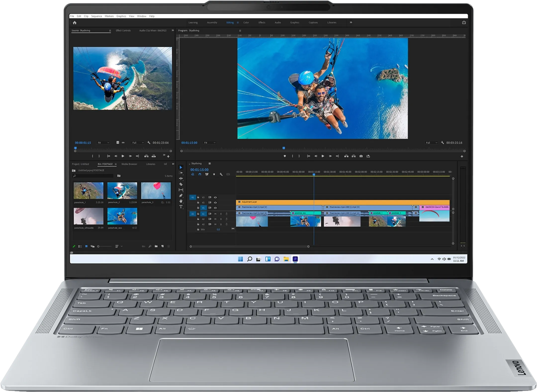Open timeline wrench display settings
The height and width of the screenshot is (392, 537).
221,174
